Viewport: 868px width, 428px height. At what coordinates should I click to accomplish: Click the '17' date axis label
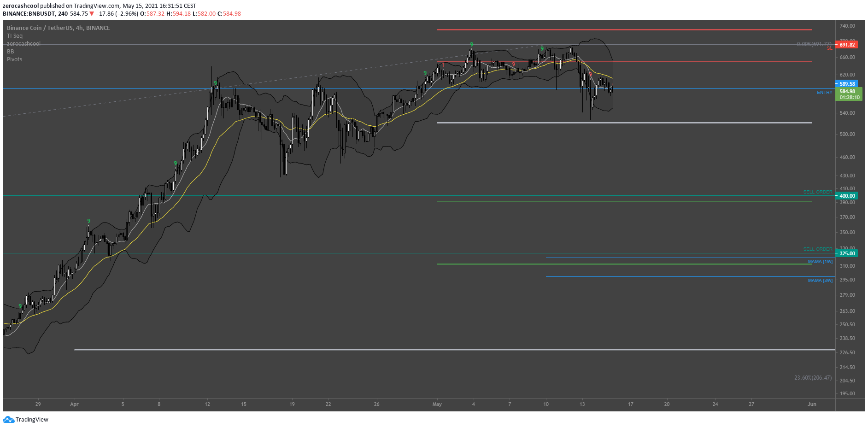pos(631,404)
